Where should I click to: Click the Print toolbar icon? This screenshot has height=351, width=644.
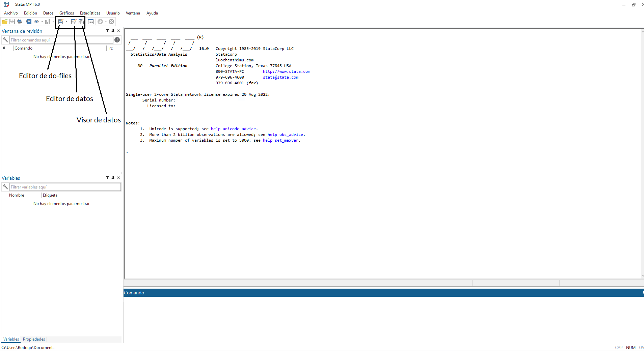20,22
